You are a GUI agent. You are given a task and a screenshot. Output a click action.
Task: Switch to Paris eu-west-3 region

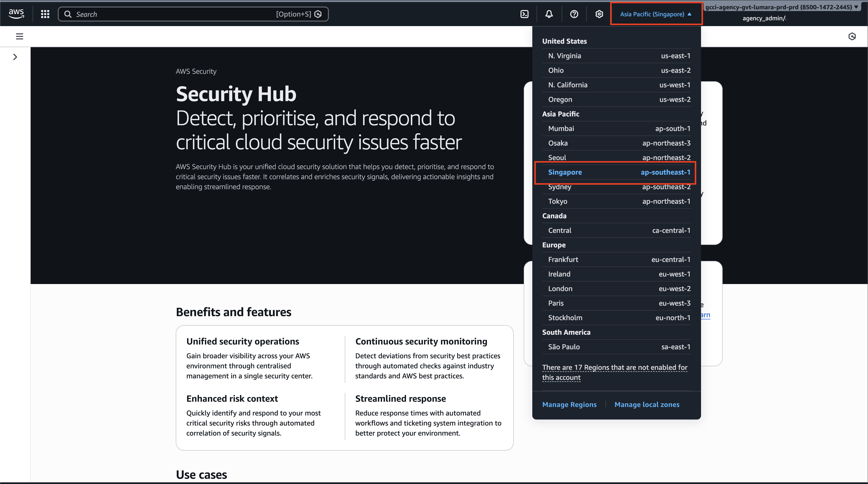click(x=616, y=303)
